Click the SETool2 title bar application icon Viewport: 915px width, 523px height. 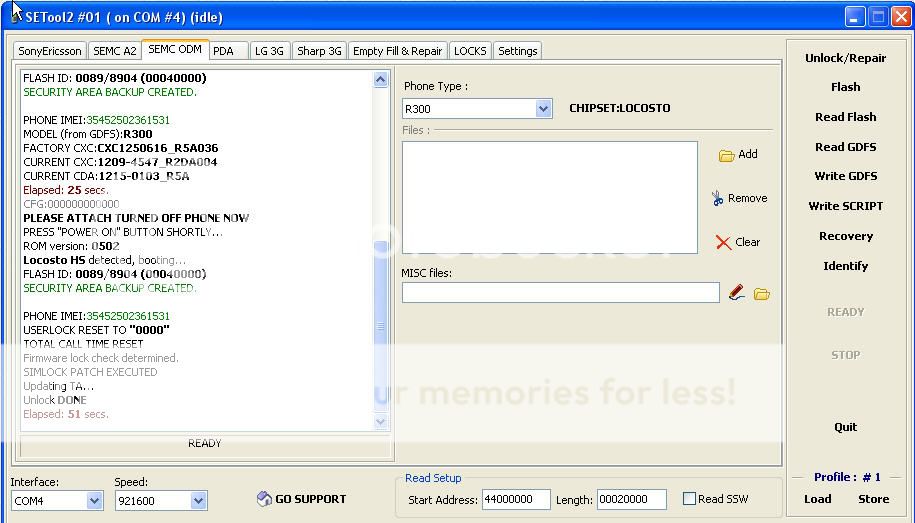15,18
